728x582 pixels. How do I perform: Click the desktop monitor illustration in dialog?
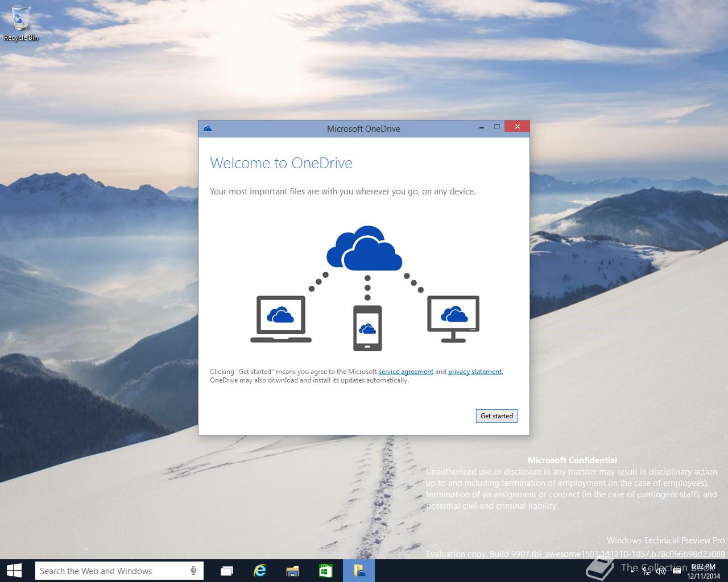coord(453,319)
